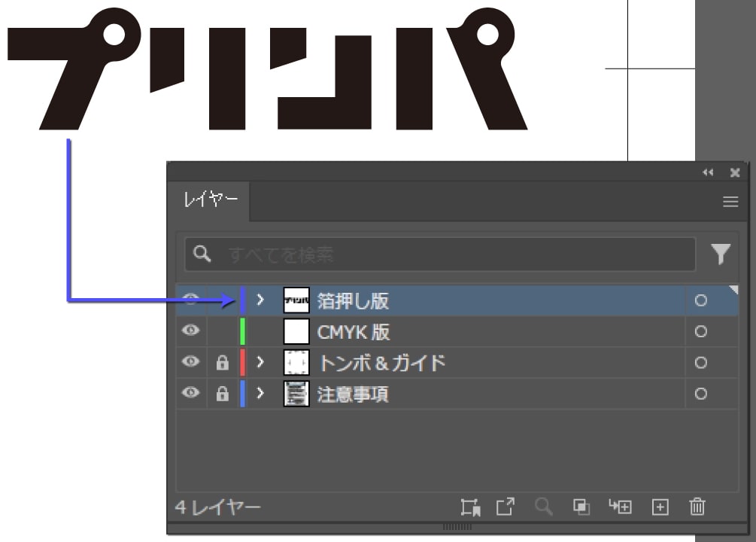756x542 pixels.
Task: Delete selection with trash icon
Action: pos(697,507)
